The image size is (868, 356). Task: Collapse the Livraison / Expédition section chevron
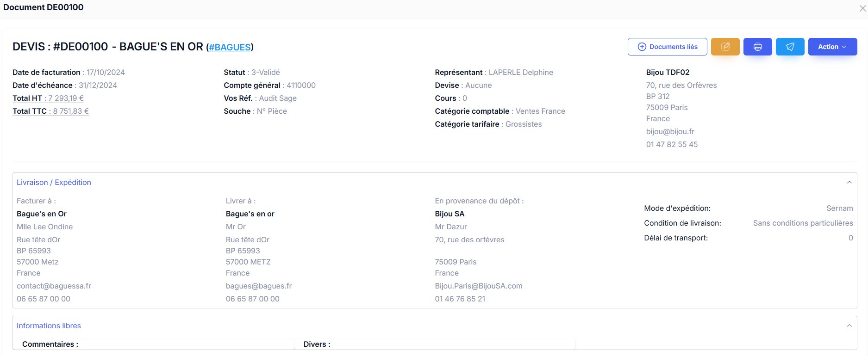pyautogui.click(x=849, y=182)
